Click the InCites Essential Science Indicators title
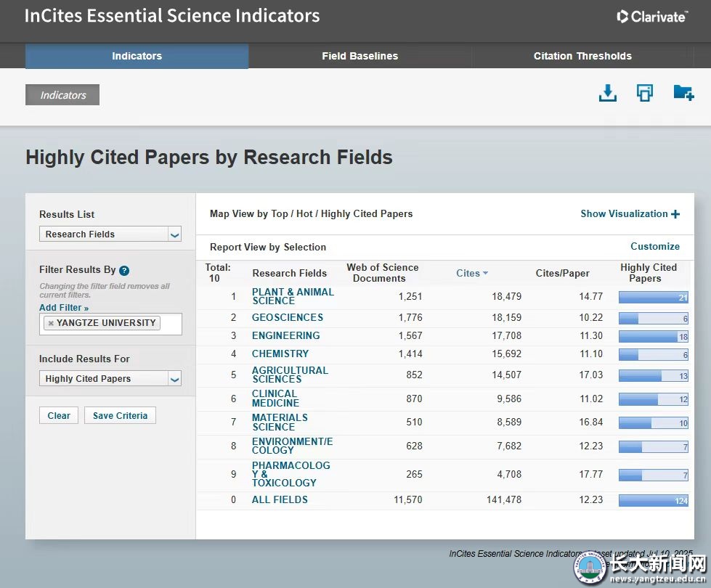 [x=172, y=16]
